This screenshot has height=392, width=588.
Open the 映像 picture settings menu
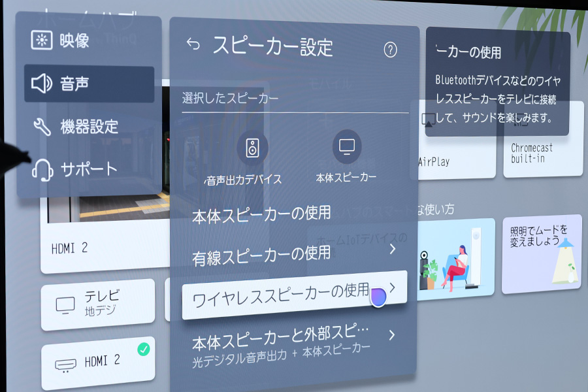click(x=90, y=40)
